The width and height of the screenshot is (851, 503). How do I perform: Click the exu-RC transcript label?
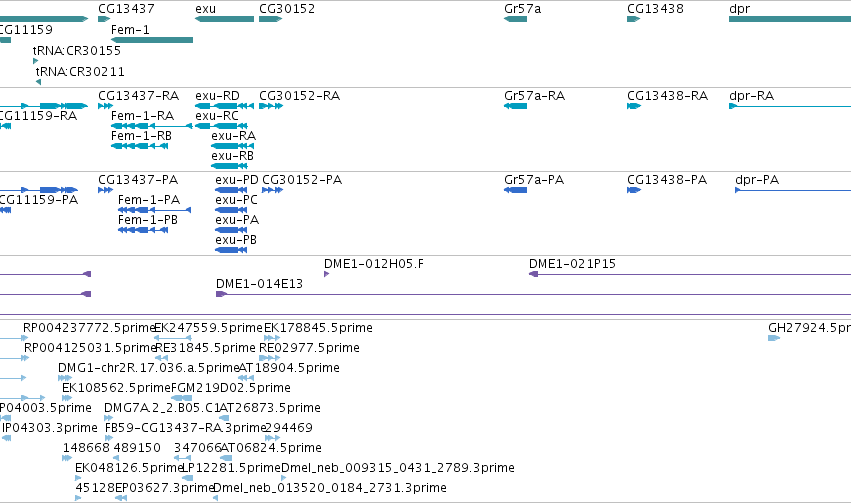pyautogui.click(x=217, y=116)
